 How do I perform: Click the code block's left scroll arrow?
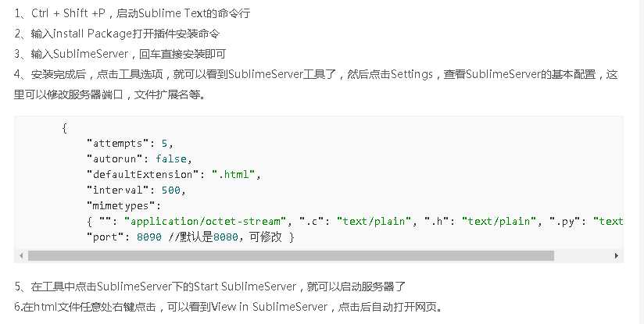21,256
